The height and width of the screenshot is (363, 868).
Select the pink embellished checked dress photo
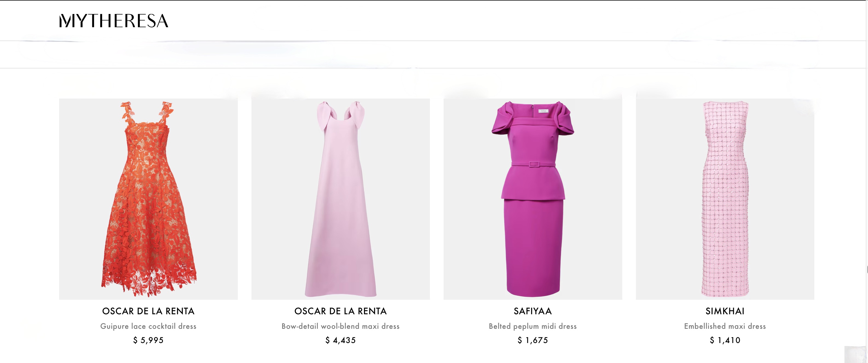tap(725, 199)
